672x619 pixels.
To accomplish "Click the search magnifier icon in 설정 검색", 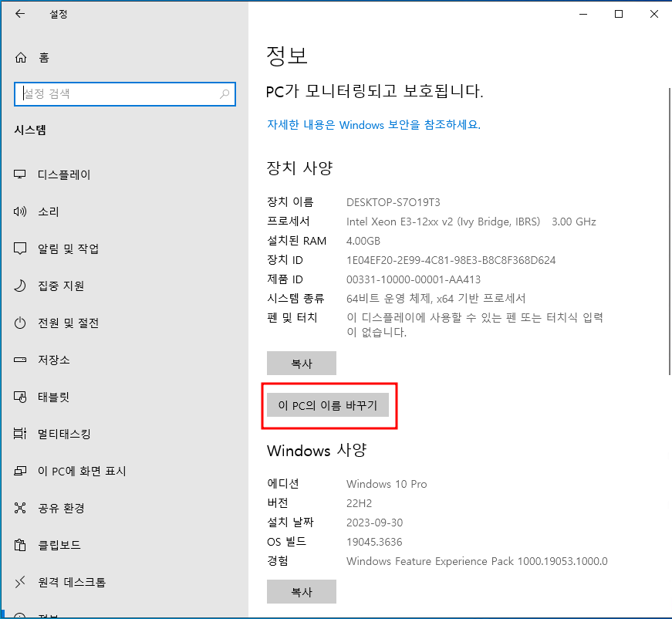I will coord(225,94).
